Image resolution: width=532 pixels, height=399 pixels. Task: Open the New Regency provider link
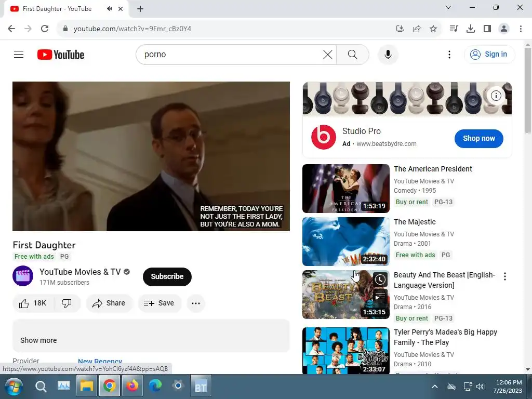pyautogui.click(x=100, y=362)
